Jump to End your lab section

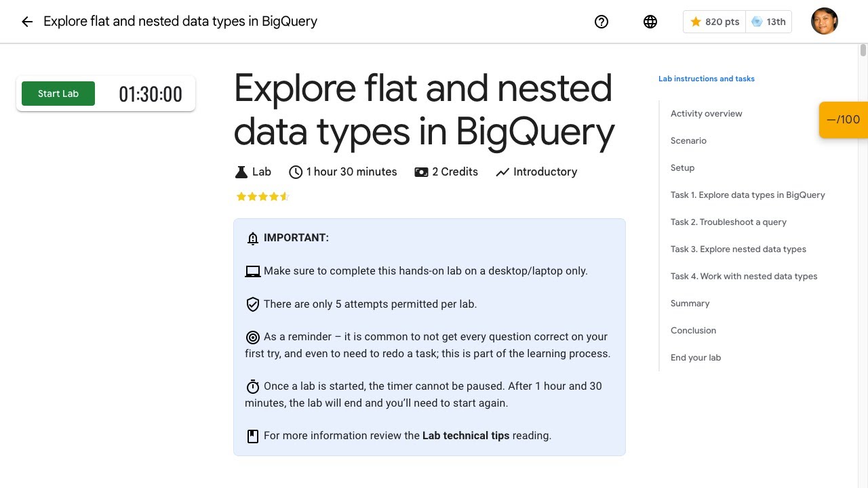coord(696,358)
